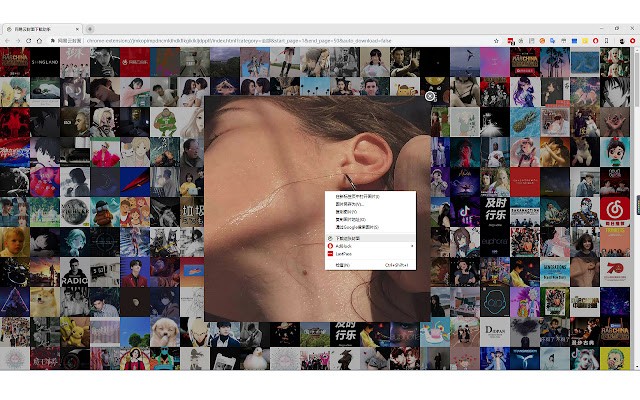
Task: Click the red extension icon beside the star
Action: click(511, 40)
